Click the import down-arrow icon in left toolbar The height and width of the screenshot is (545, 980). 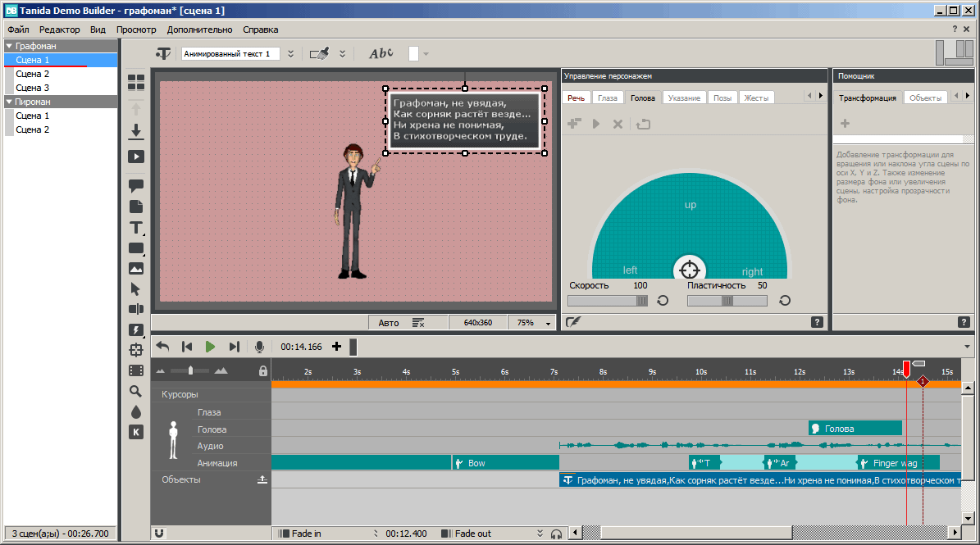point(135,131)
